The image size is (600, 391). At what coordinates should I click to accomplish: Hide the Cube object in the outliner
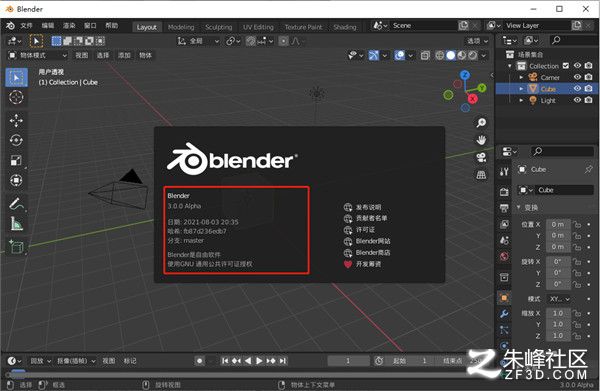pyautogui.click(x=577, y=88)
